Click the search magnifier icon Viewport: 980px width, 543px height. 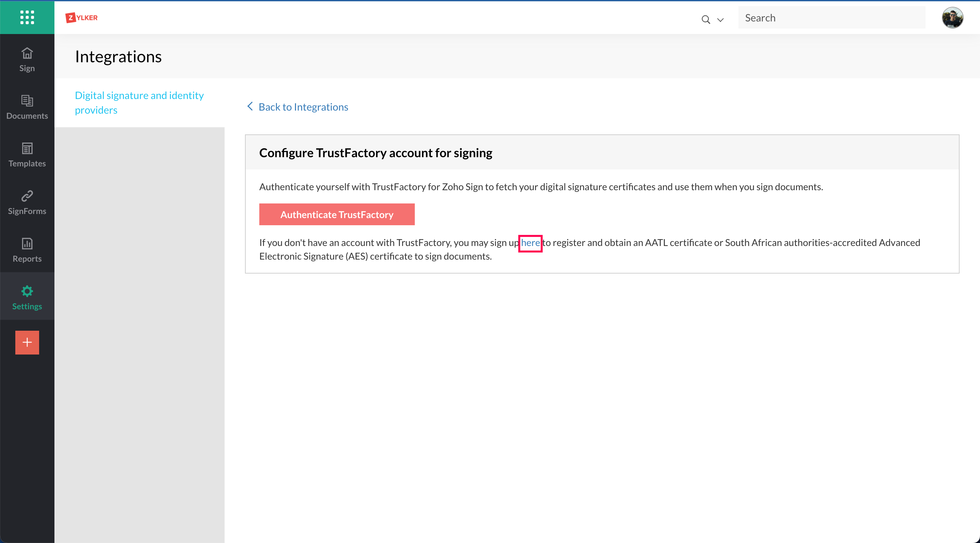[706, 19]
